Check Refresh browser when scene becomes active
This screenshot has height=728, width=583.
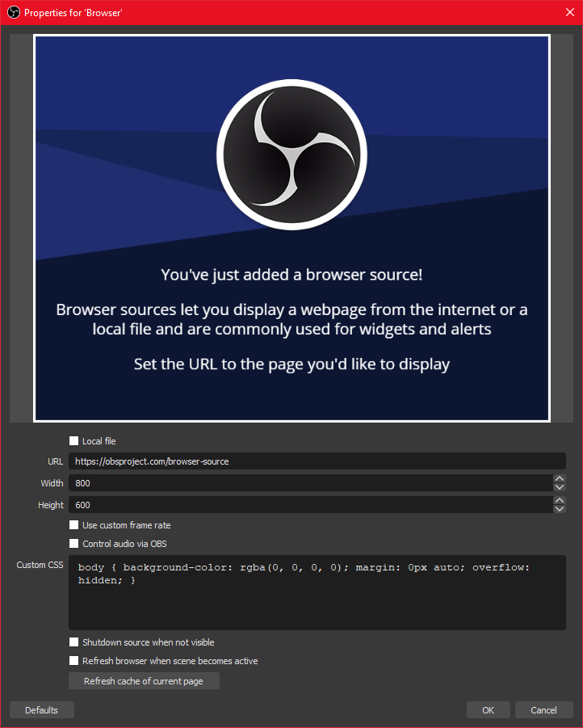point(73,660)
